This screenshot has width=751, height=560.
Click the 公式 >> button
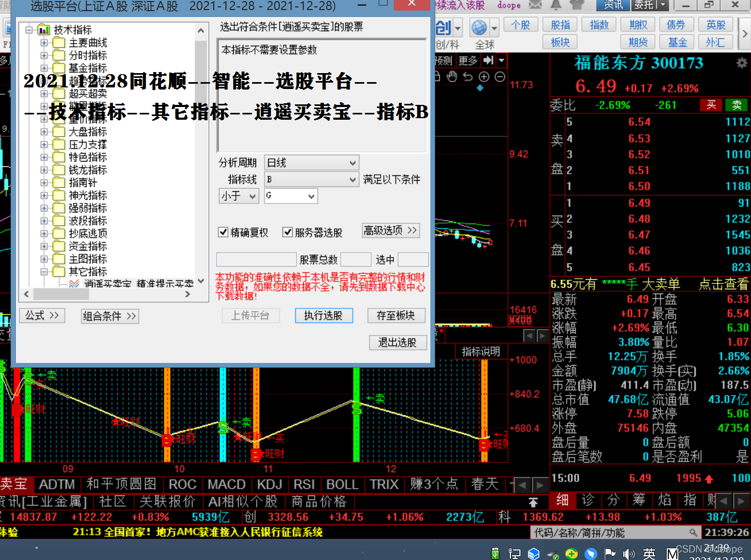pyautogui.click(x=42, y=316)
